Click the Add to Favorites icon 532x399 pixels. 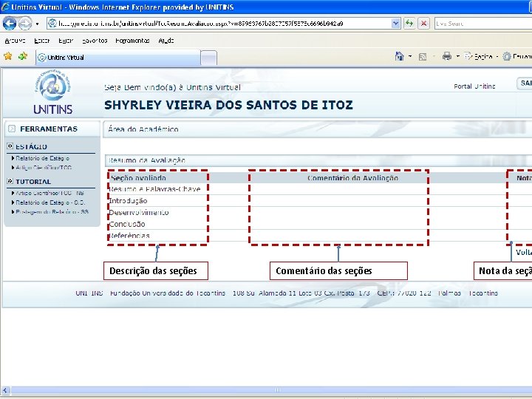(x=23, y=56)
